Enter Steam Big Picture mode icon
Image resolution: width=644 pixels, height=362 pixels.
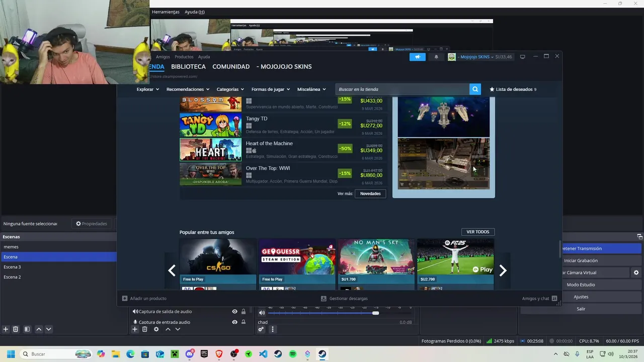click(x=522, y=57)
